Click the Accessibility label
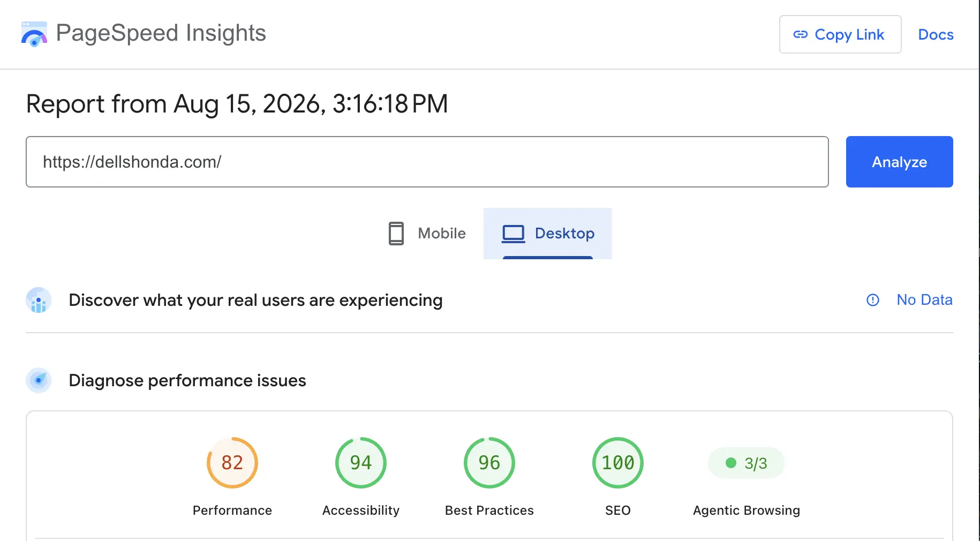Screen dimensions: 980x541 (x=361, y=510)
